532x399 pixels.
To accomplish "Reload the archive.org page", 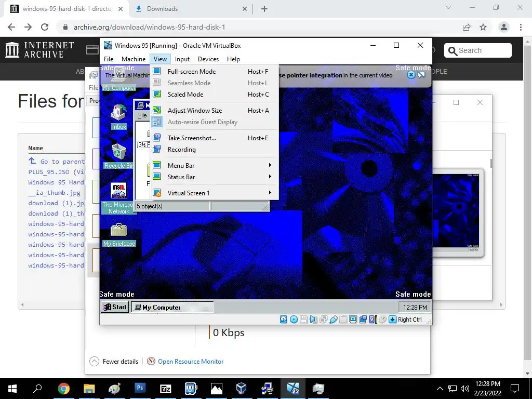I will 45,27.
